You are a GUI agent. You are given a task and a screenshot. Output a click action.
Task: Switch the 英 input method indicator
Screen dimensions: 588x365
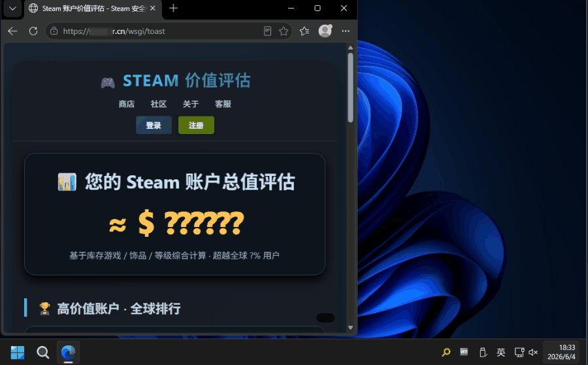(501, 352)
